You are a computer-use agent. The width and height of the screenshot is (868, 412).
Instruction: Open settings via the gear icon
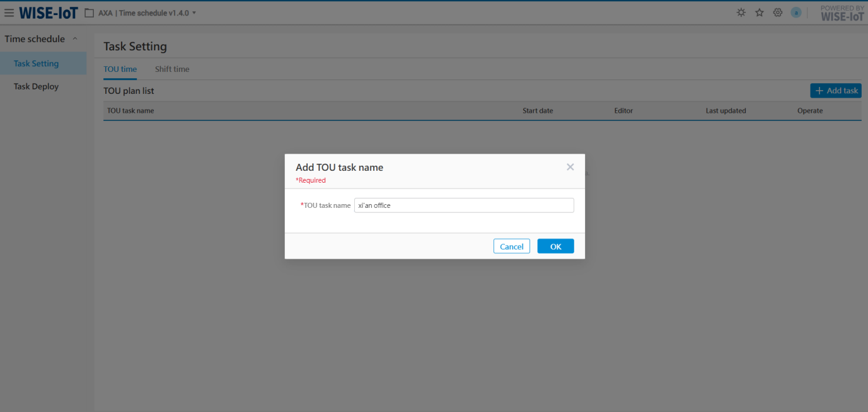point(778,13)
